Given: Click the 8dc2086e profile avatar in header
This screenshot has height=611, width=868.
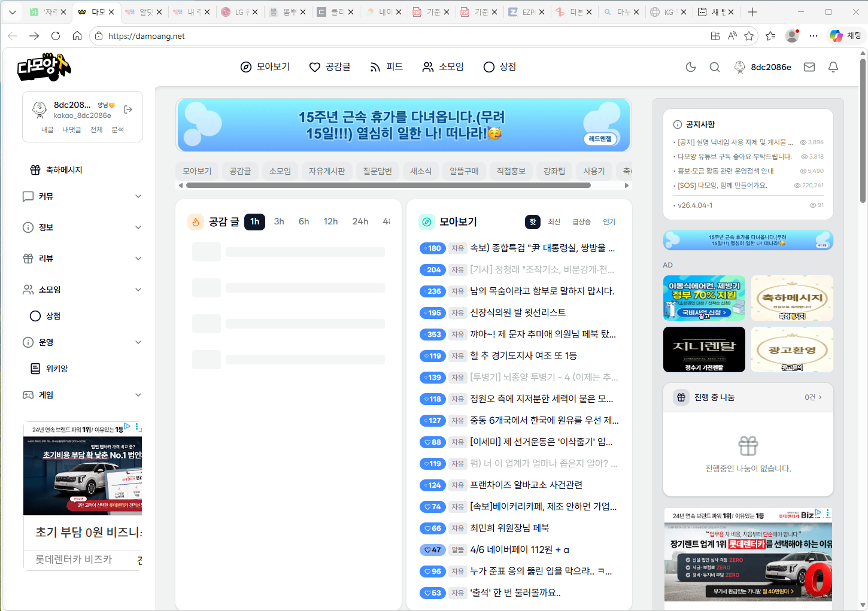Looking at the screenshot, I should [740, 67].
